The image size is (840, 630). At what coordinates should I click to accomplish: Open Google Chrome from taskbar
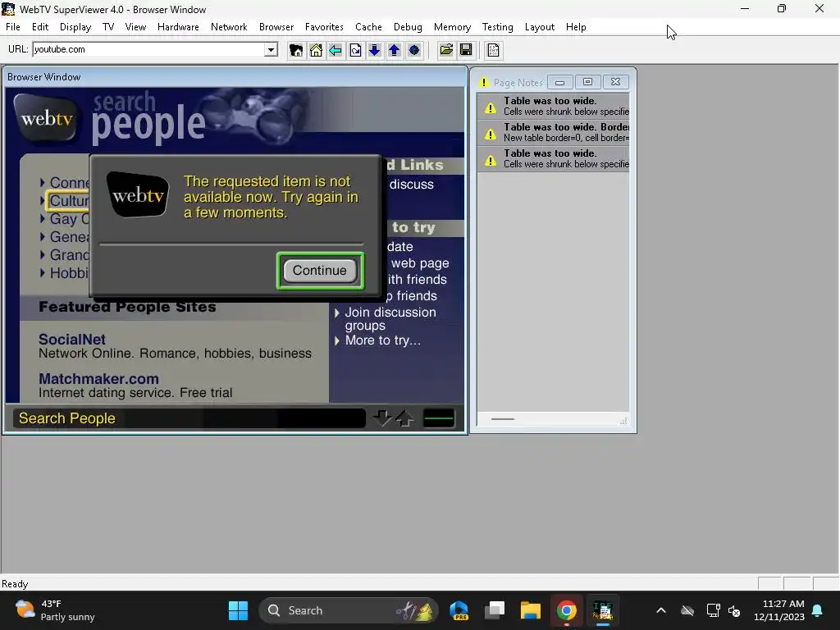[566, 610]
